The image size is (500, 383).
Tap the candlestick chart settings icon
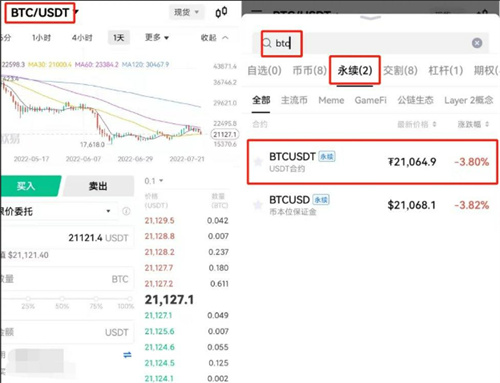click(x=221, y=12)
